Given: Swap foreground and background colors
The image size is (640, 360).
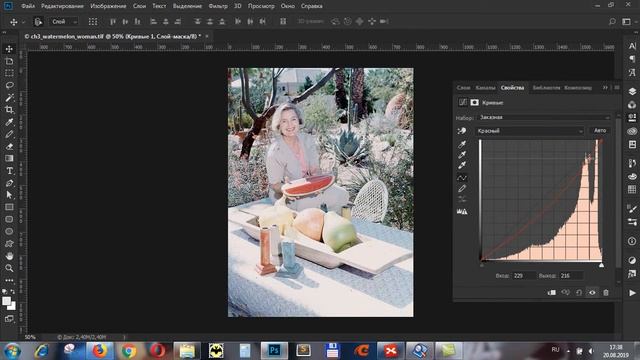Looking at the screenshot, I should pos(13,291).
